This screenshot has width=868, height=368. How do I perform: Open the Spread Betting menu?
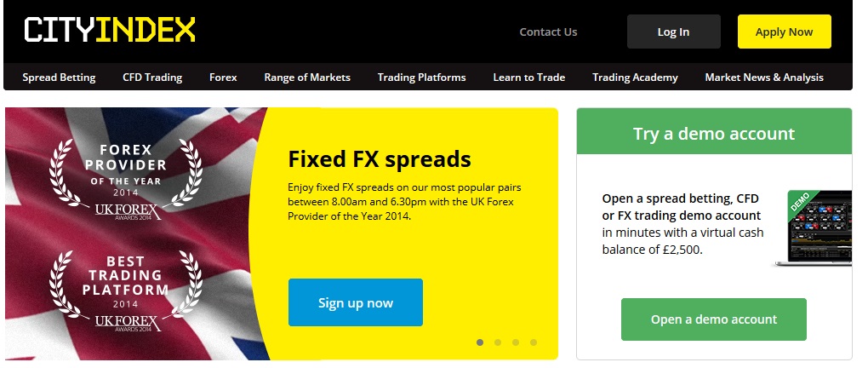tap(60, 78)
